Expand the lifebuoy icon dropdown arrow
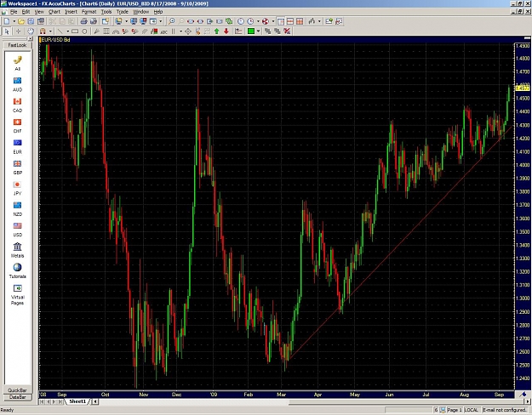 coord(272,21)
